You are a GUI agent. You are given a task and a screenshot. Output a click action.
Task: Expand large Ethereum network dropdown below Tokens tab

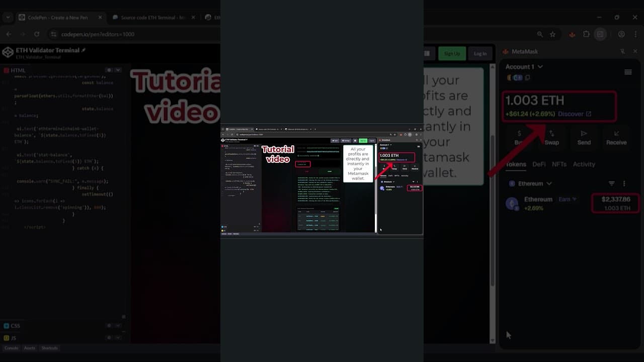[x=531, y=184]
